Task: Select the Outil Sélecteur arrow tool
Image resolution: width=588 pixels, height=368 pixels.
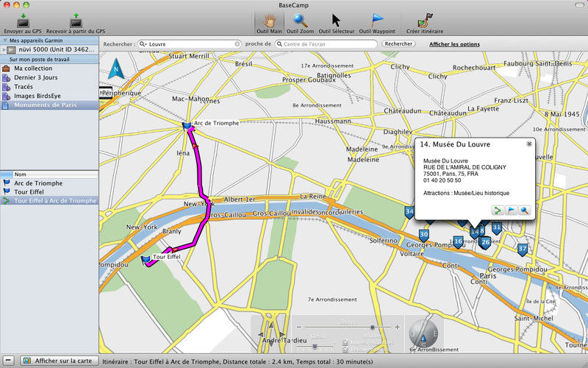Action: click(336, 20)
